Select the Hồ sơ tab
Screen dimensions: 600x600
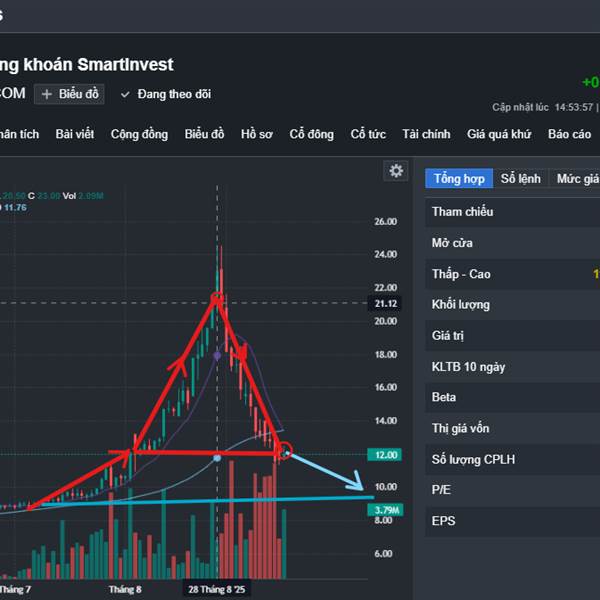(x=257, y=134)
